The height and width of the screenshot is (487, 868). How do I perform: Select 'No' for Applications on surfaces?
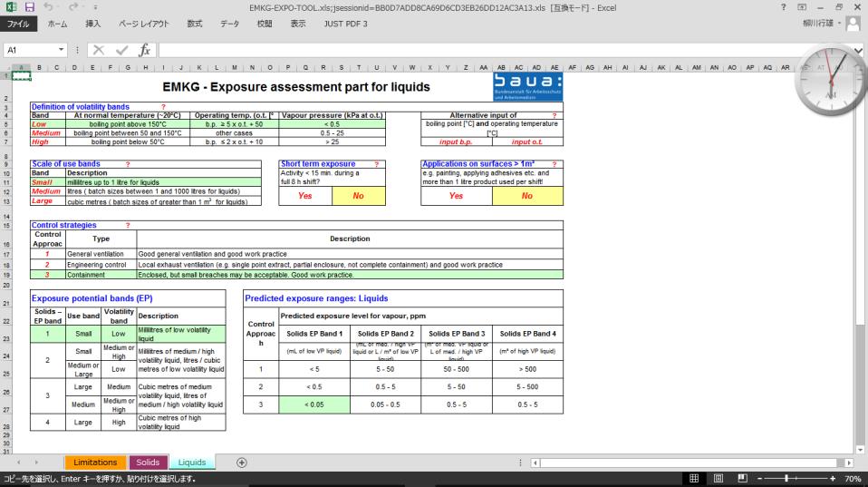click(x=527, y=196)
